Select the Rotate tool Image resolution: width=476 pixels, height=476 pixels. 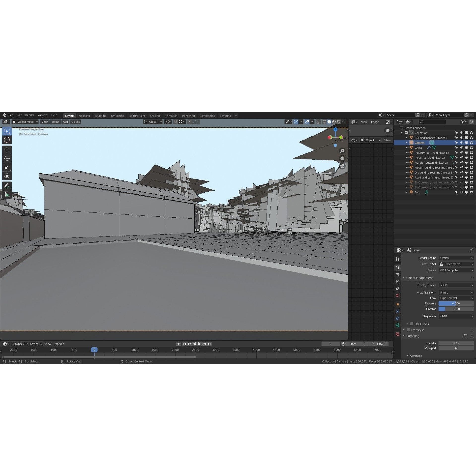(7, 158)
